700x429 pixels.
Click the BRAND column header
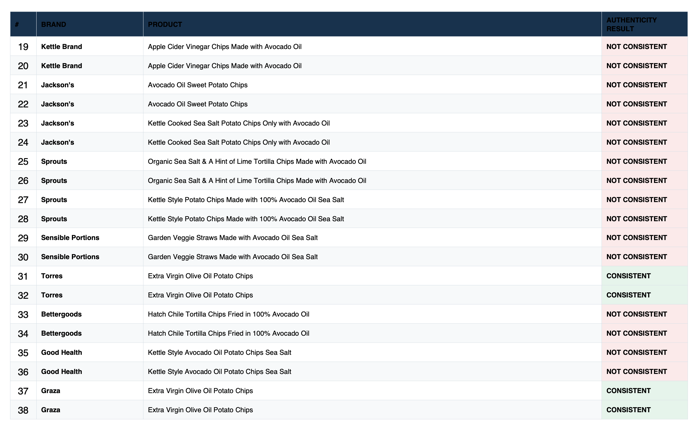pyautogui.click(x=54, y=25)
